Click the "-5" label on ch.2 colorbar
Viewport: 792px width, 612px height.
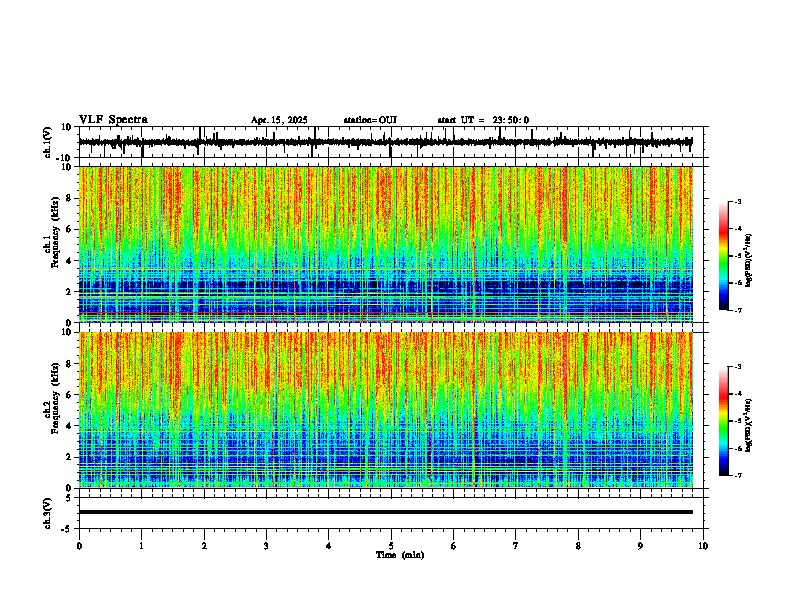click(x=738, y=421)
